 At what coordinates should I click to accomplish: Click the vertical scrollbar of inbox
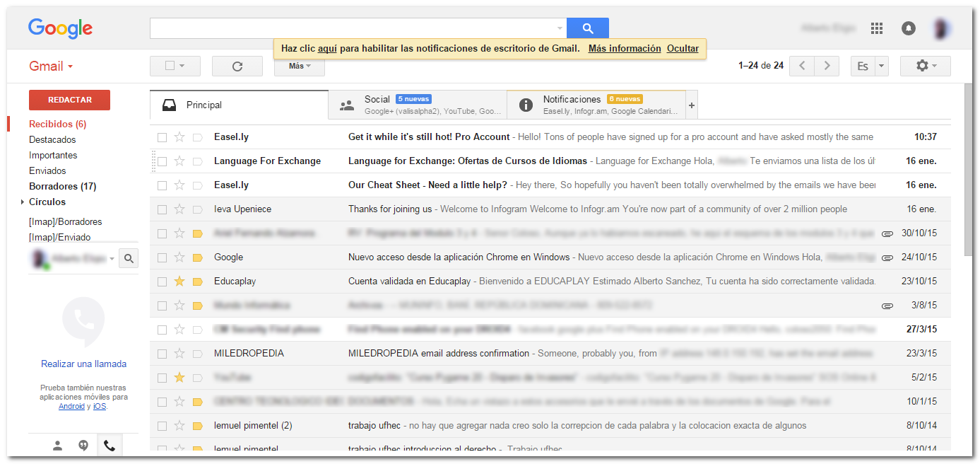coord(968,170)
